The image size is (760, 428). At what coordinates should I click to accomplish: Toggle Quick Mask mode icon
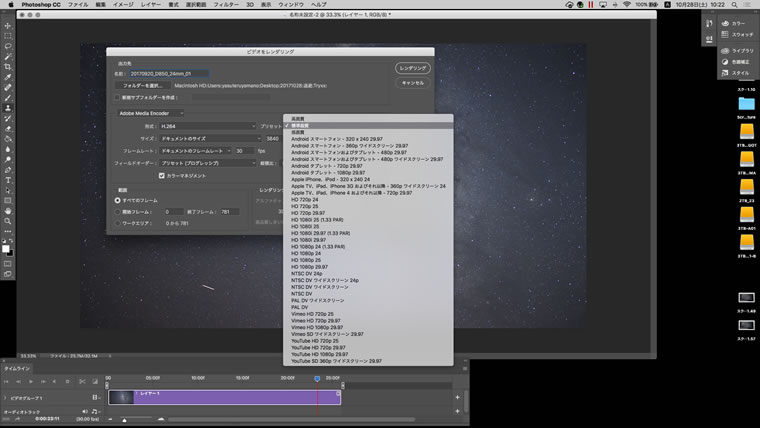(8, 264)
